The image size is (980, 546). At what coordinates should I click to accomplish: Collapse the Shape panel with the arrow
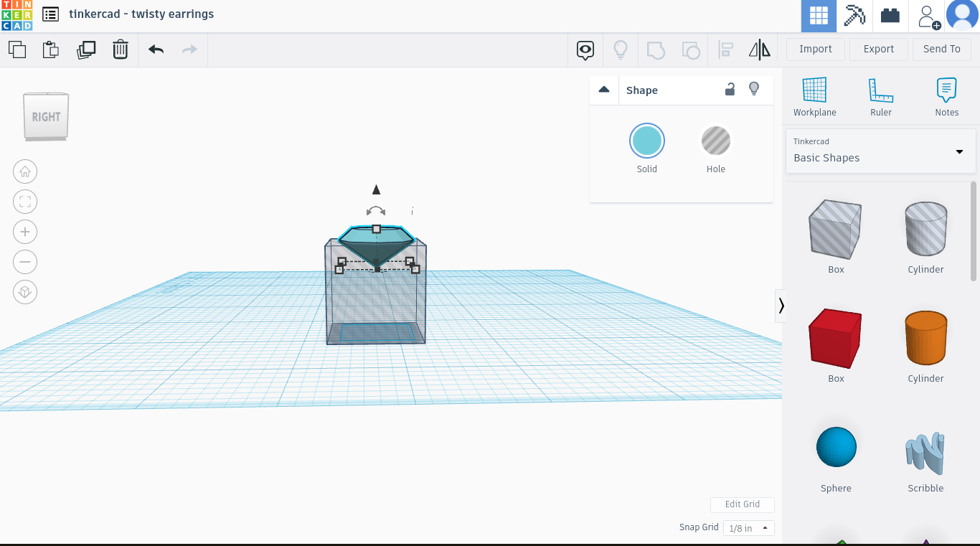click(x=604, y=89)
